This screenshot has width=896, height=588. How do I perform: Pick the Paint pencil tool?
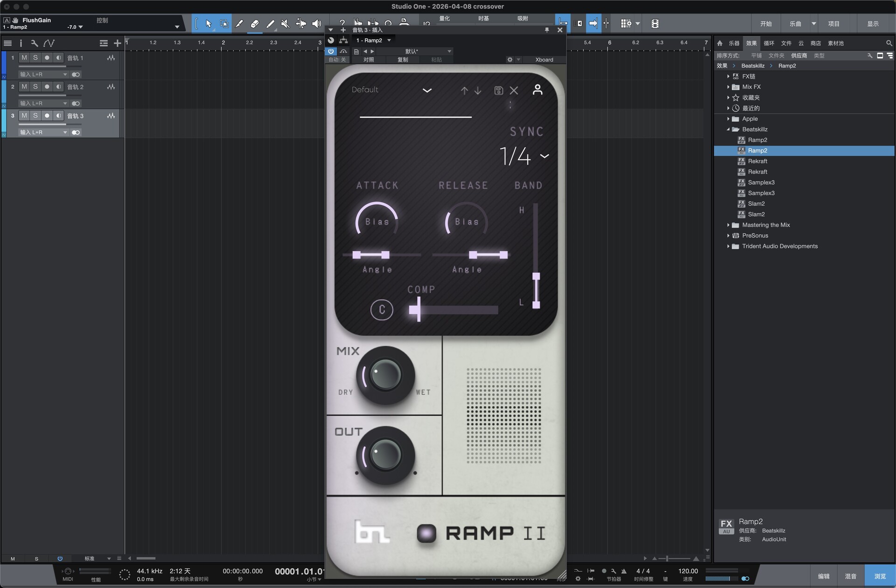(270, 23)
